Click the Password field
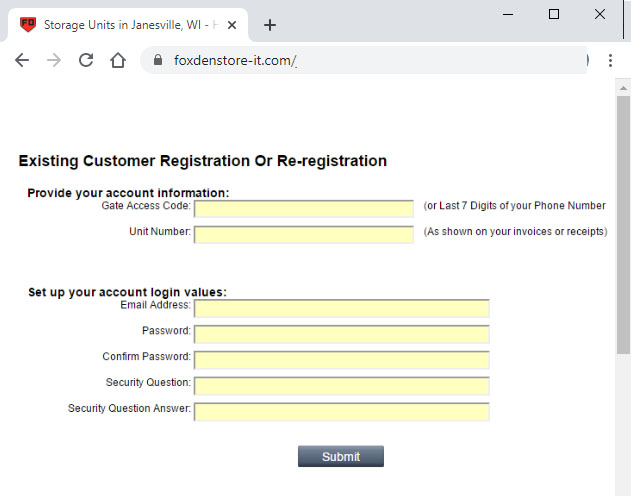Viewport: 631px width, 496px height. click(x=341, y=334)
